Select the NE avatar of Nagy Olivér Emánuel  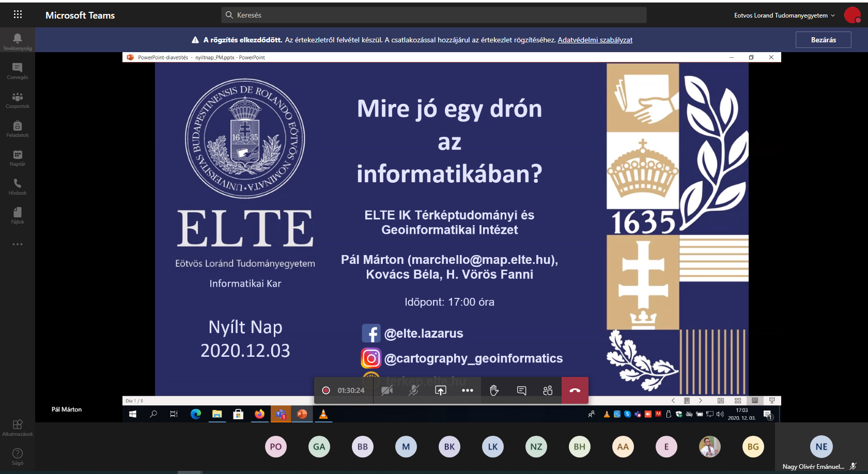[x=822, y=447]
